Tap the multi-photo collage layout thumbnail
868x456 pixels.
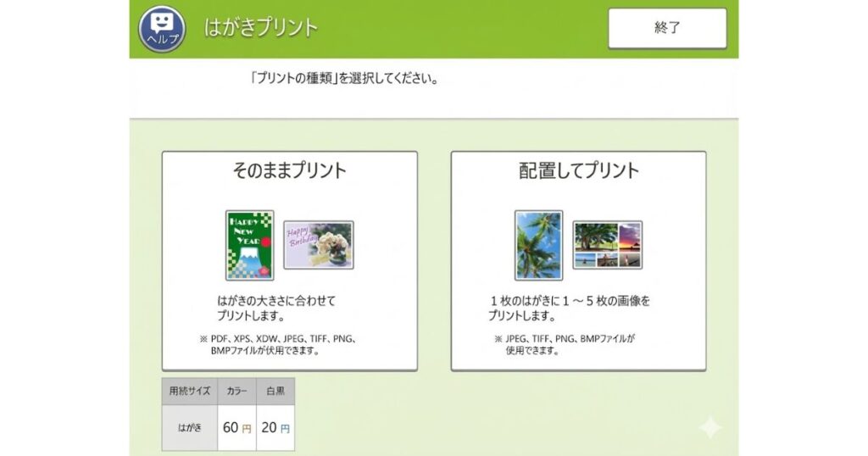[607, 245]
